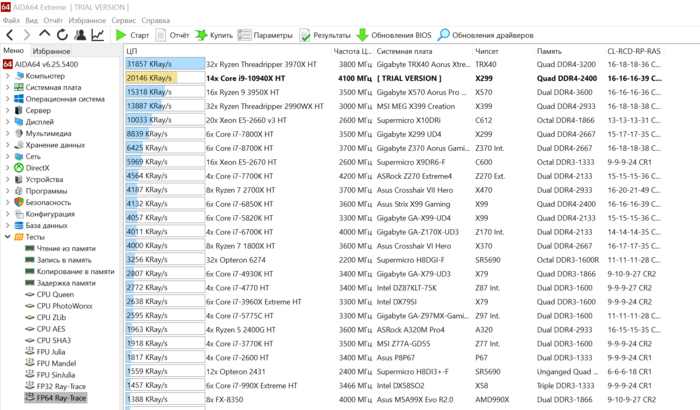Switch to the Избранное sidebar tab
Screen dimensions: 700x410
pyautogui.click(x=51, y=51)
